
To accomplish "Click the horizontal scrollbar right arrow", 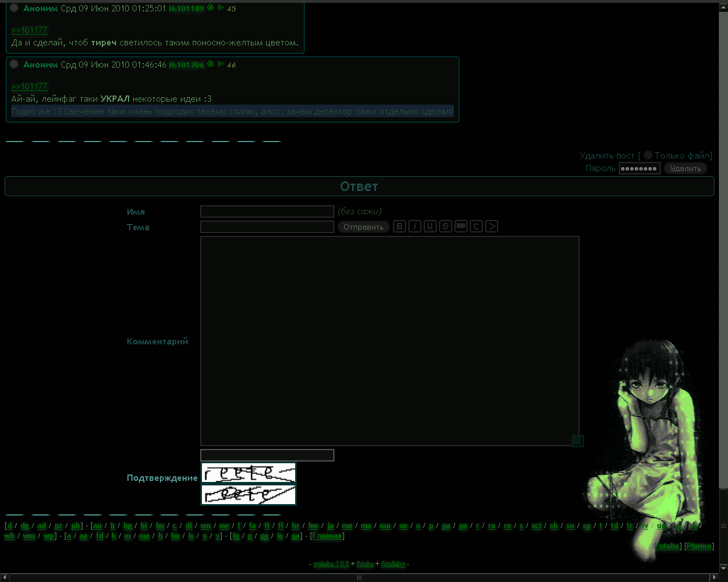I will [x=714, y=577].
